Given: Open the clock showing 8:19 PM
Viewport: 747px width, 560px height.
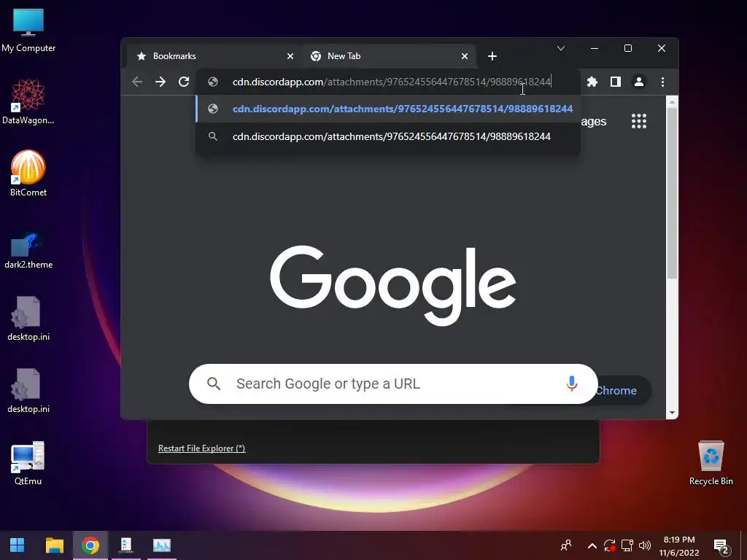Looking at the screenshot, I should pos(679,545).
